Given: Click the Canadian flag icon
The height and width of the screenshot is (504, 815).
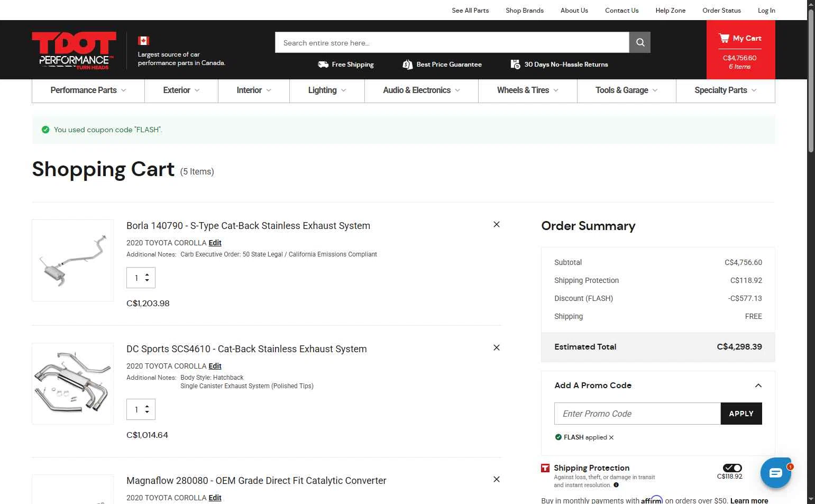Looking at the screenshot, I should 143,41.
